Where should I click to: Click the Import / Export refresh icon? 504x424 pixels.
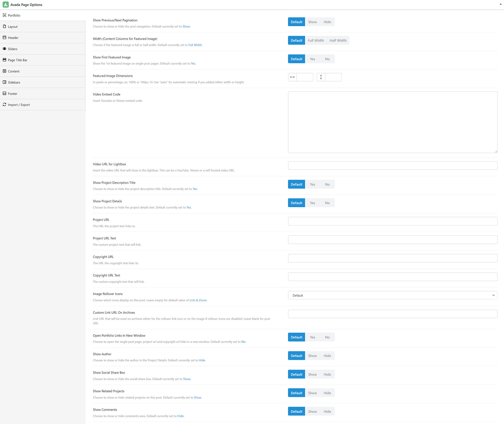pyautogui.click(x=4, y=105)
